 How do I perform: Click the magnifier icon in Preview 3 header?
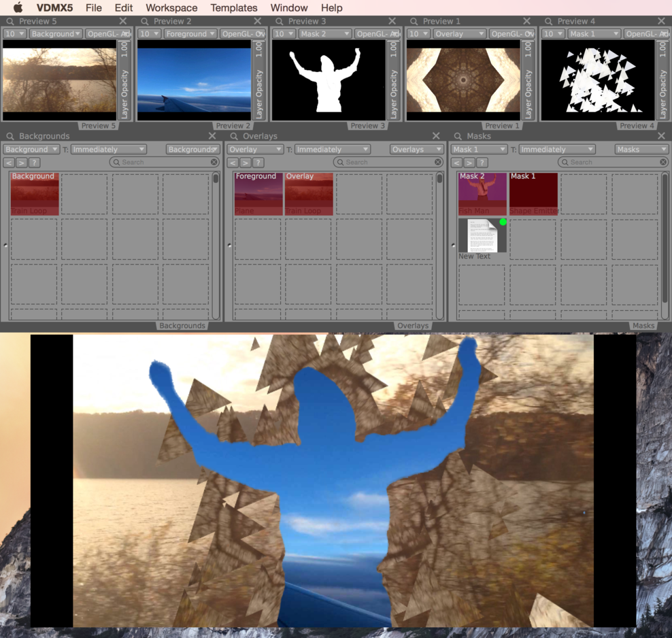coord(280,21)
